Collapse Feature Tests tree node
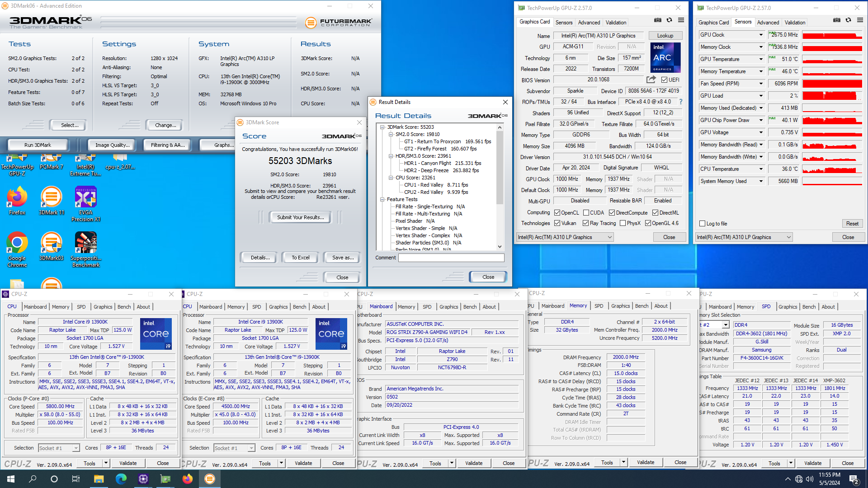The width and height of the screenshot is (868, 488). click(x=382, y=199)
